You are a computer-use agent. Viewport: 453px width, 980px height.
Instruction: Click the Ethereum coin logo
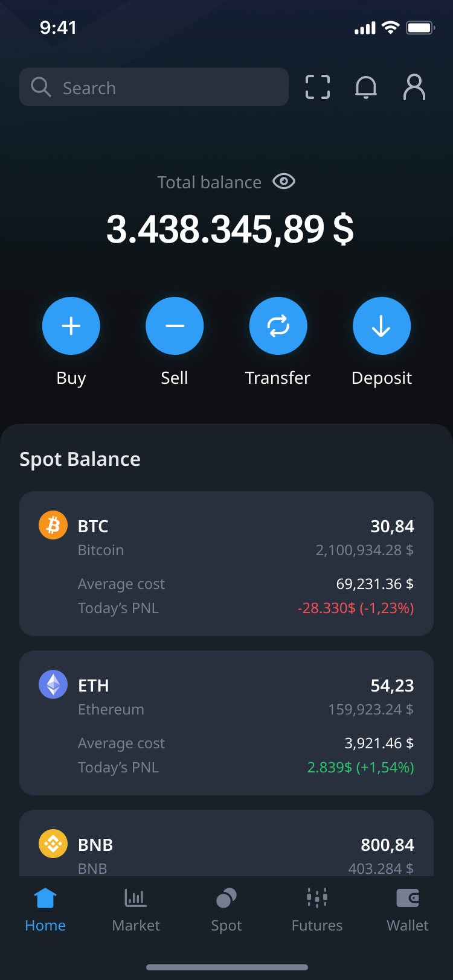pyautogui.click(x=53, y=684)
